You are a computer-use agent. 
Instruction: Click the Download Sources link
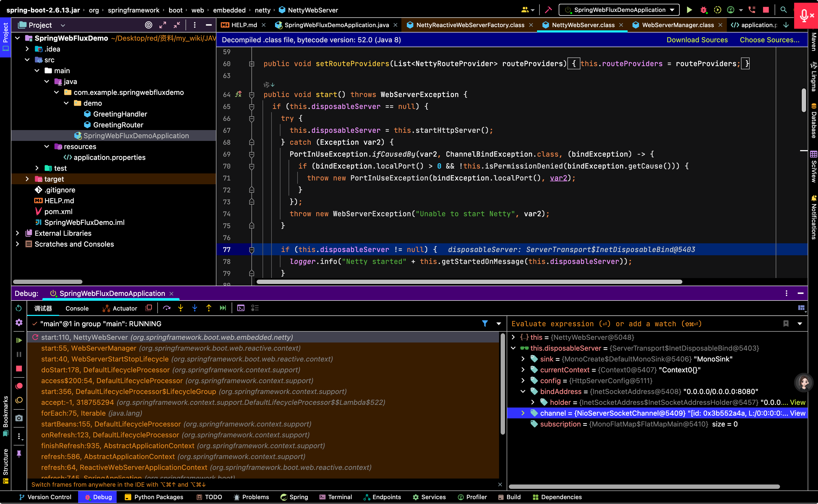(697, 40)
